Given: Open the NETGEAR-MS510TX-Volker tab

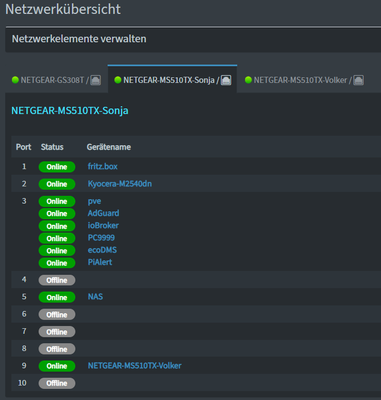Looking at the screenshot, I should coord(304,80).
